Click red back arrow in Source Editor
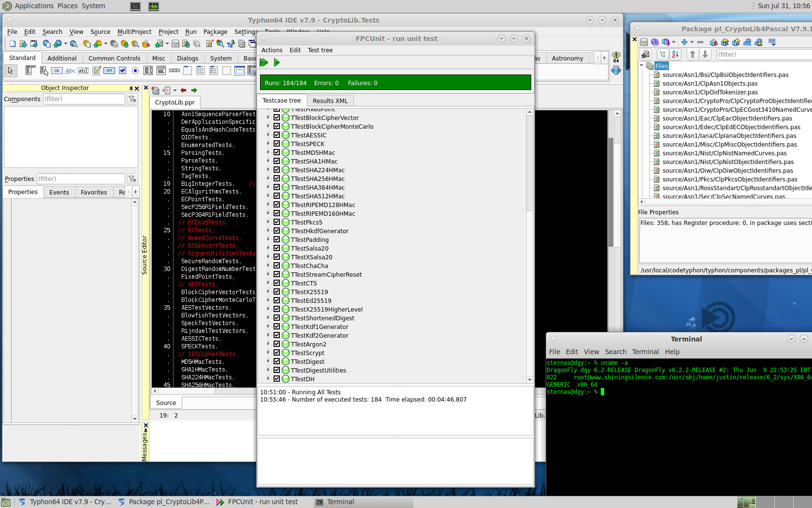The width and height of the screenshot is (812, 508). [183, 90]
